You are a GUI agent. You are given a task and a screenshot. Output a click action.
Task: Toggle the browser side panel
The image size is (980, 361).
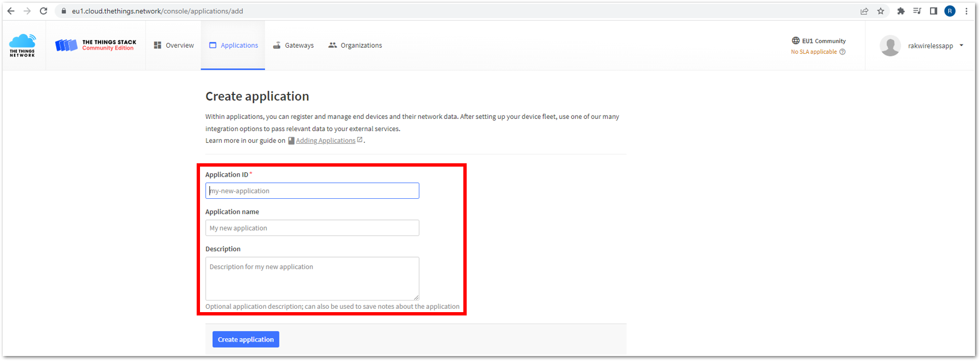pos(933,11)
